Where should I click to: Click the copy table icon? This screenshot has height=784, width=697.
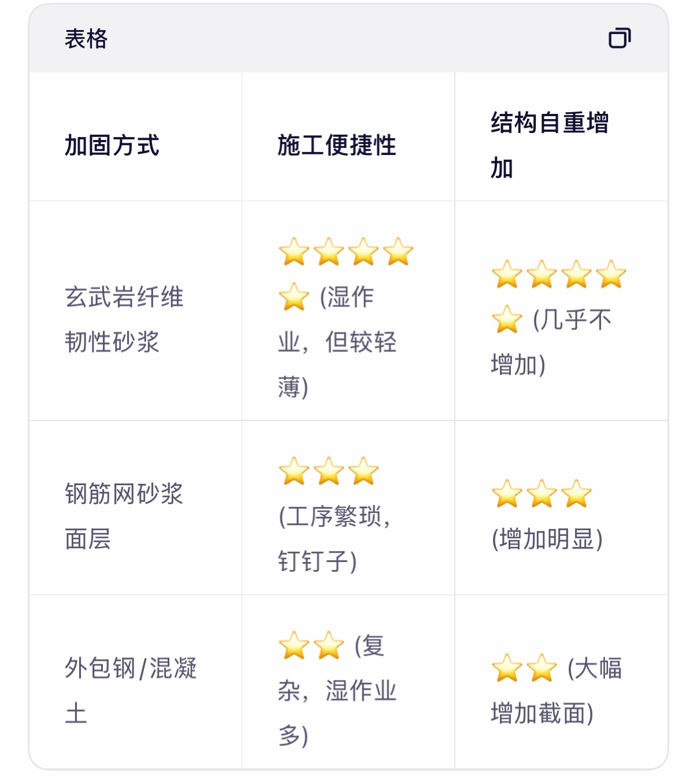tap(619, 38)
